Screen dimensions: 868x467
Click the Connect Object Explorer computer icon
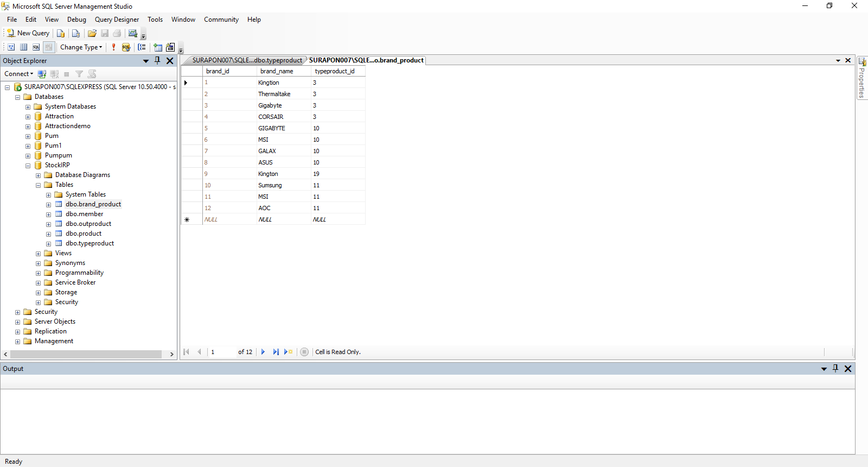(x=42, y=74)
